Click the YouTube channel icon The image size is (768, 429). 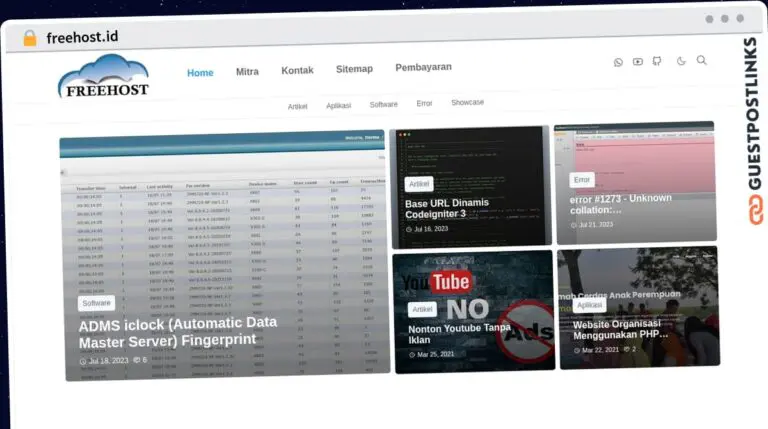coord(638,62)
